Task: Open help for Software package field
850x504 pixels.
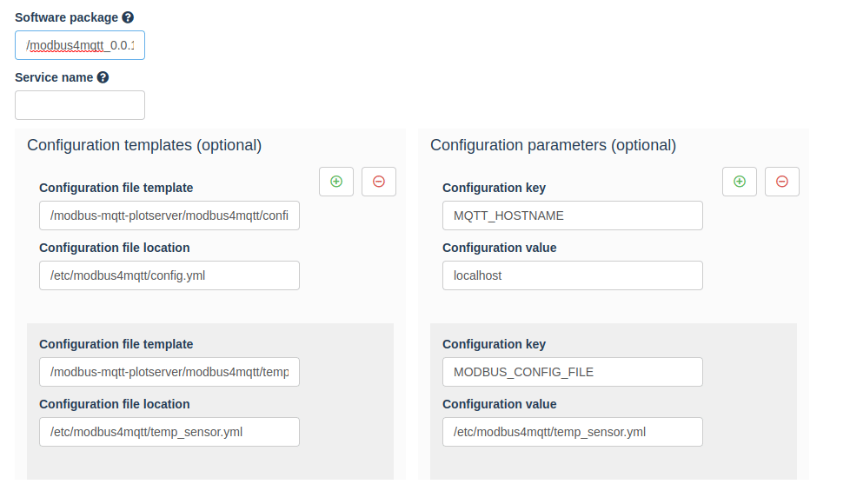Action: point(128,17)
